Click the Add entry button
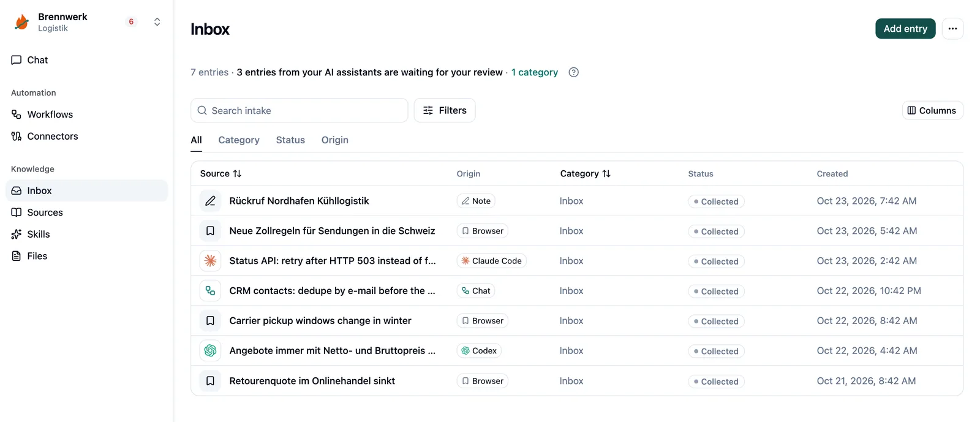 tap(905, 29)
